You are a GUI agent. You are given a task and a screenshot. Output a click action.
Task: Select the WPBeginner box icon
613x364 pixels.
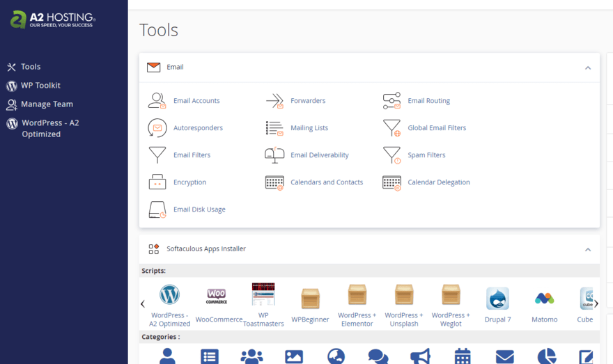[310, 299]
